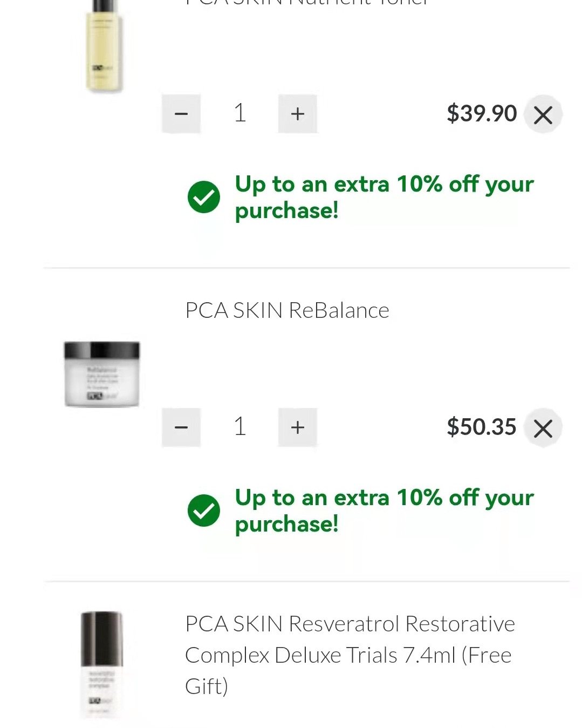Delete the $50.35 ReBalance item from cart

point(543,428)
